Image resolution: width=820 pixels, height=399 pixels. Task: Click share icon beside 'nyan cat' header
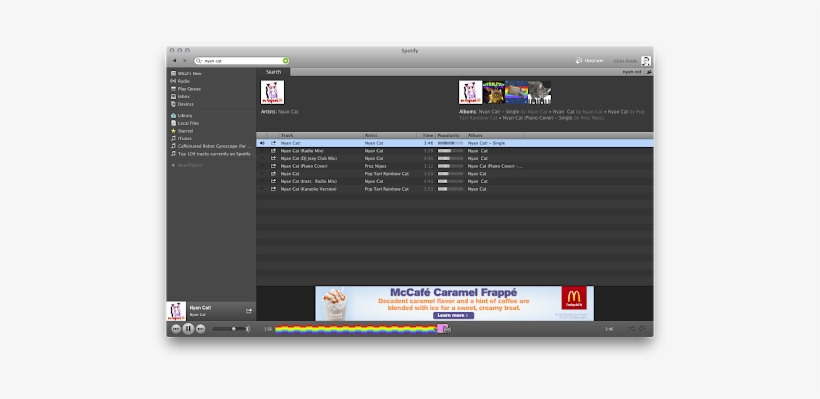pos(649,72)
